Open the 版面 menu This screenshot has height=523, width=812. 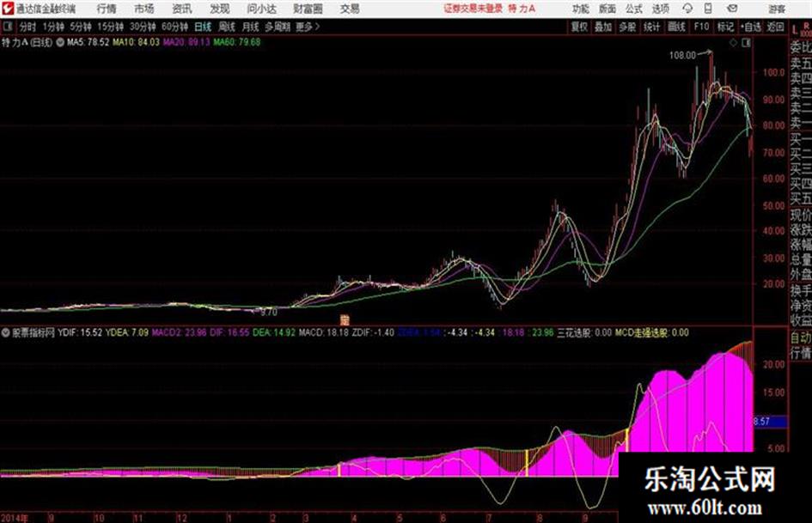coord(607,9)
